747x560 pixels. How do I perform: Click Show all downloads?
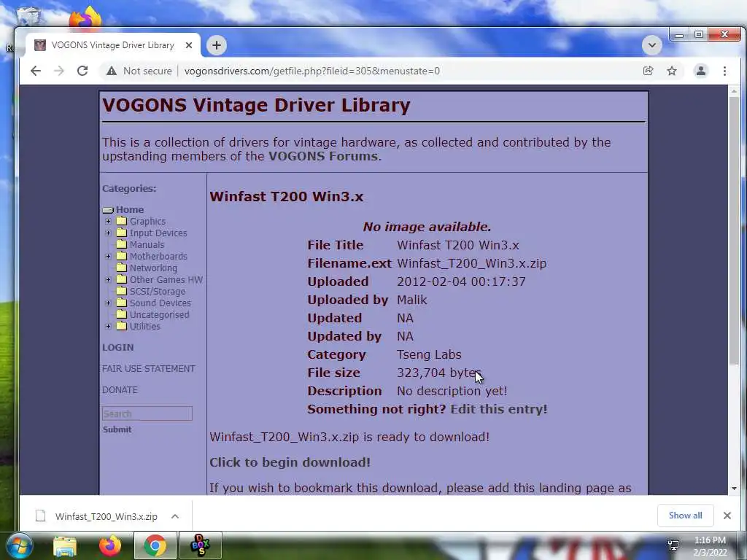pyautogui.click(x=685, y=516)
